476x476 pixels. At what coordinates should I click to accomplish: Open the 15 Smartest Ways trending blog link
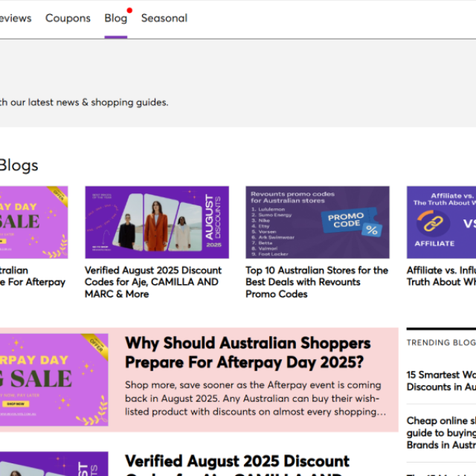[441, 381]
